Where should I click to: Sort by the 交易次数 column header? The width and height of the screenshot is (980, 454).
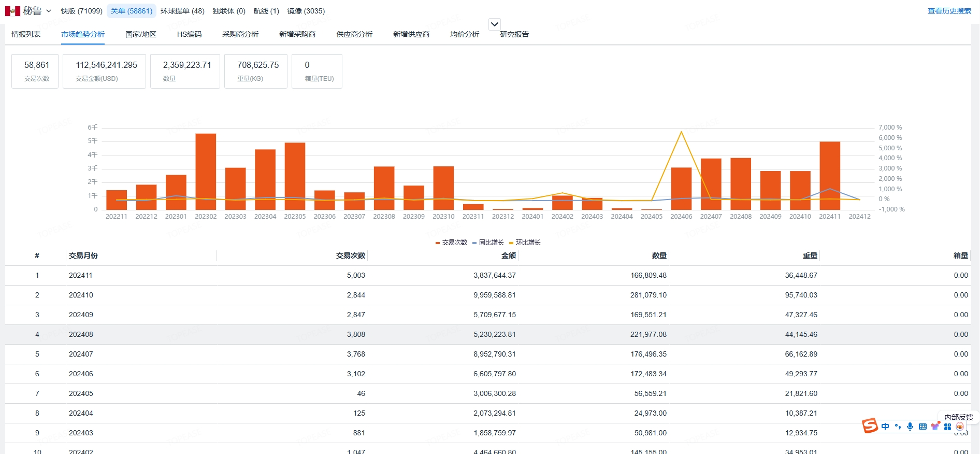click(351, 256)
